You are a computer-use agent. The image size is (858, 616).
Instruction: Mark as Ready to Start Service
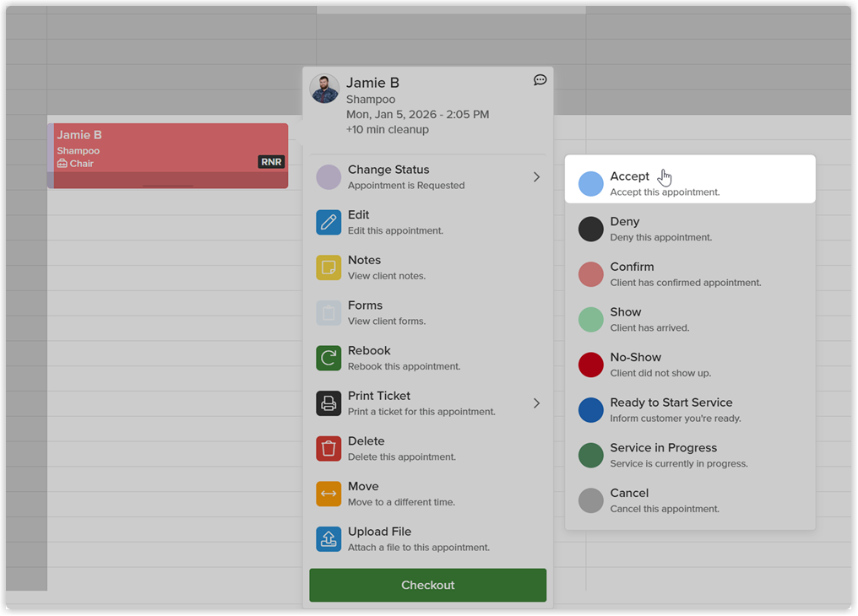click(x=690, y=410)
